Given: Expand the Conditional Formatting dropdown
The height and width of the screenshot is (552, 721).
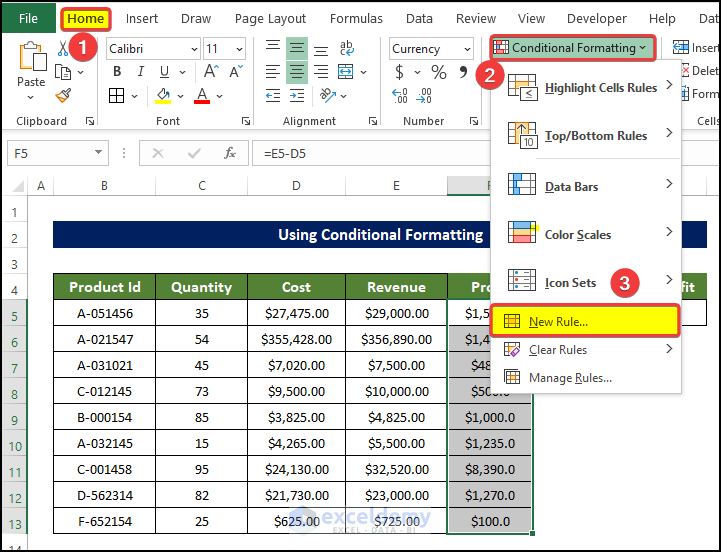Looking at the screenshot, I should point(572,47).
